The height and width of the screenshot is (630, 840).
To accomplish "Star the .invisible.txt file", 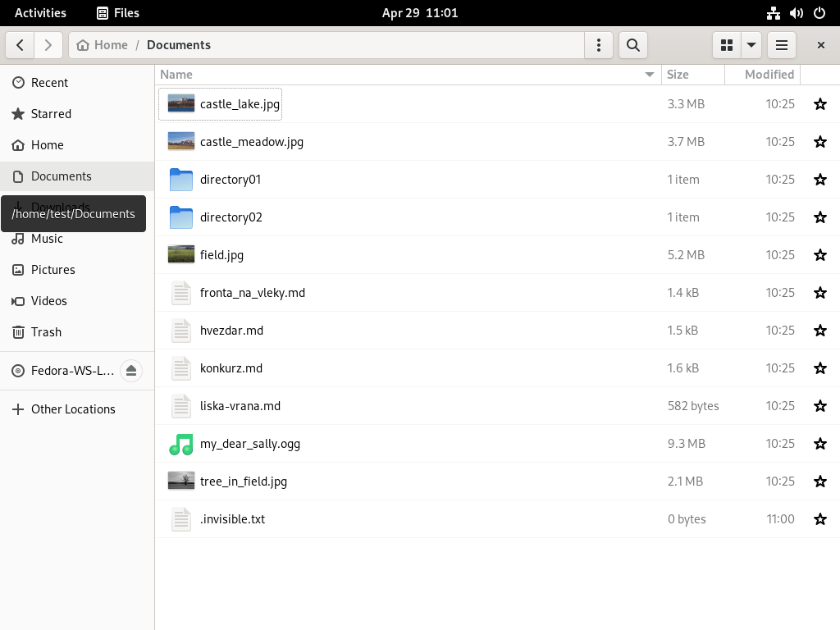I will tap(820, 519).
